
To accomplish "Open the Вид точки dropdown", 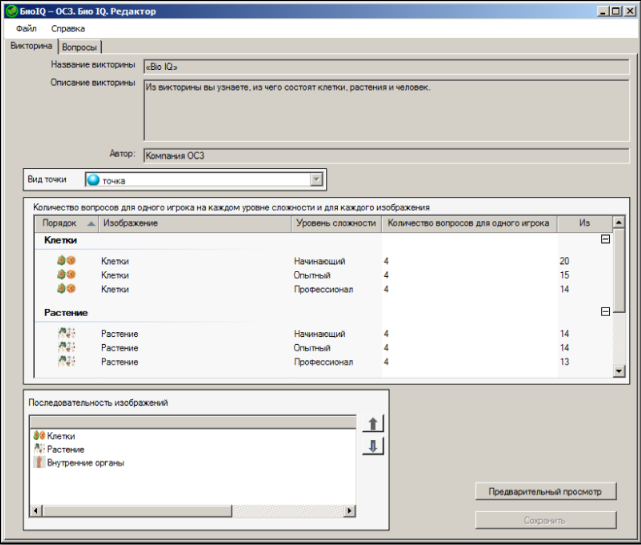I will tap(316, 180).
